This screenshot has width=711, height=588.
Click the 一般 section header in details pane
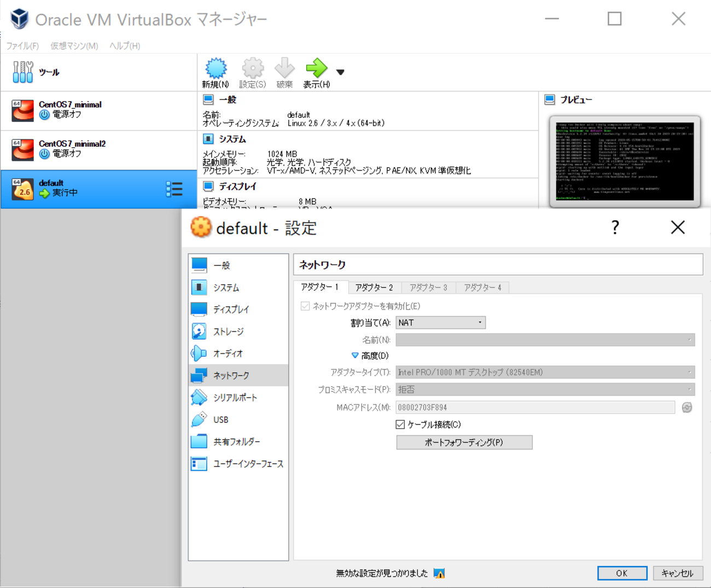[228, 100]
